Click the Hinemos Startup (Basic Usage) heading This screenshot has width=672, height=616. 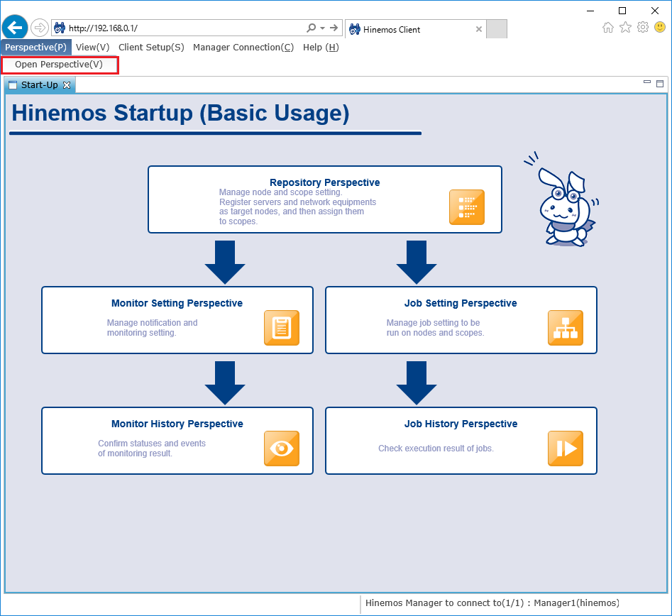pyautogui.click(x=180, y=113)
